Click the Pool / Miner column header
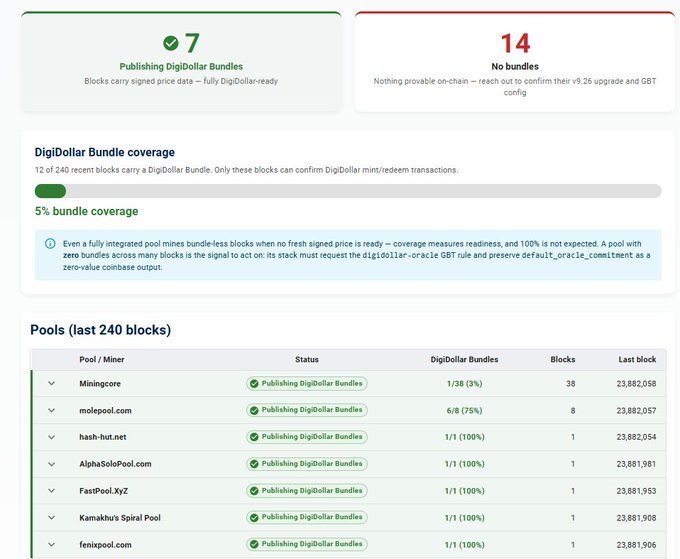Viewport: 680px width, 559px height. 101,360
